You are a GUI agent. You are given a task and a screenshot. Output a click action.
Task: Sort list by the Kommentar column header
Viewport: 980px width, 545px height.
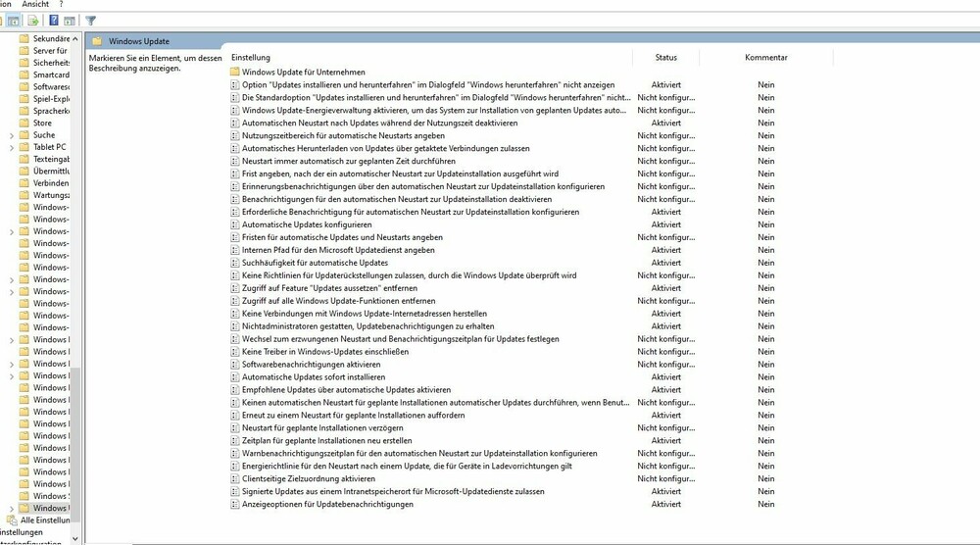click(765, 58)
